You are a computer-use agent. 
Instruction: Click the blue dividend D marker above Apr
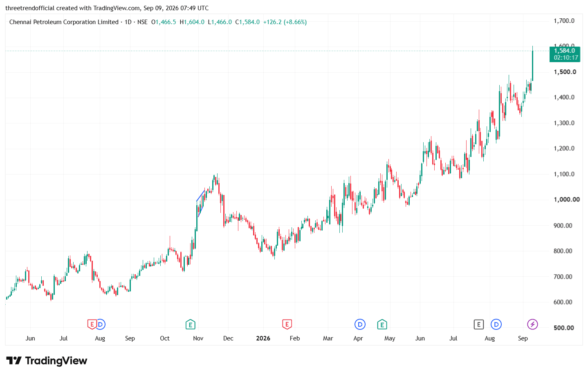pyautogui.click(x=360, y=325)
